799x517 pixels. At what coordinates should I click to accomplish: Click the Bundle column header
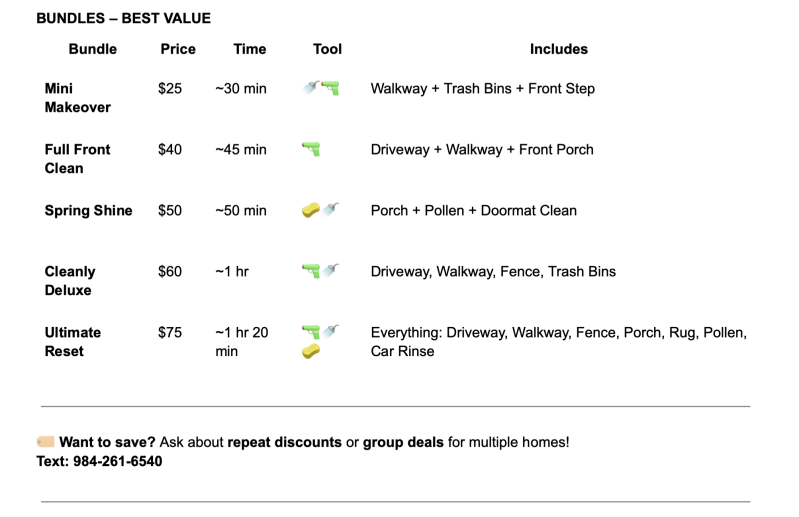[x=93, y=49]
